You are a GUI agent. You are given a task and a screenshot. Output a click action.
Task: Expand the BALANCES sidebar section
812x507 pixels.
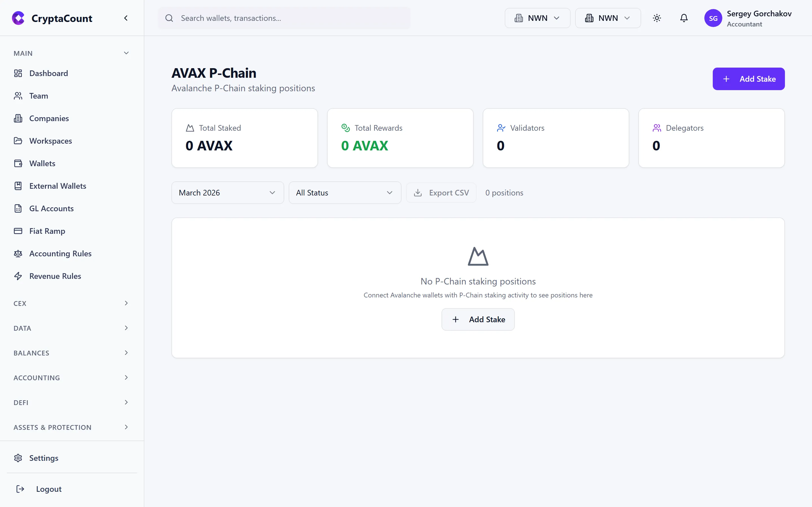click(71, 353)
